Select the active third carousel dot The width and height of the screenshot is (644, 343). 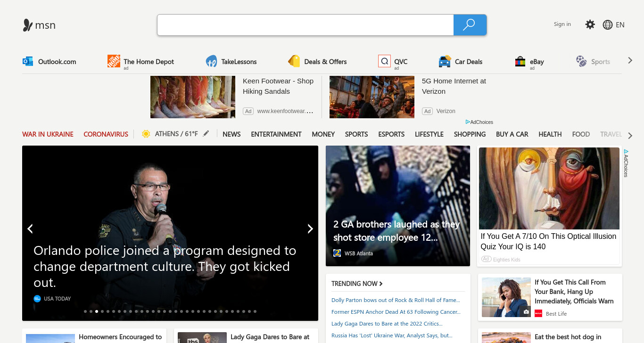[x=97, y=311]
